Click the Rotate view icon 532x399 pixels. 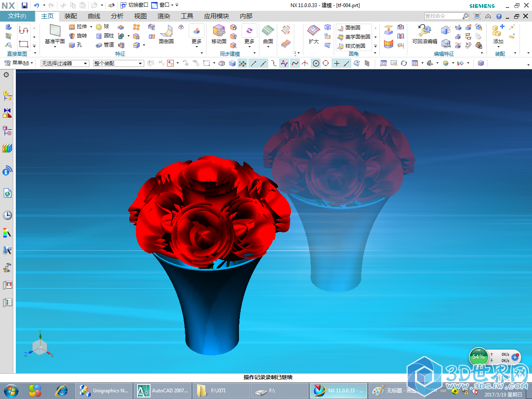click(x=404, y=63)
